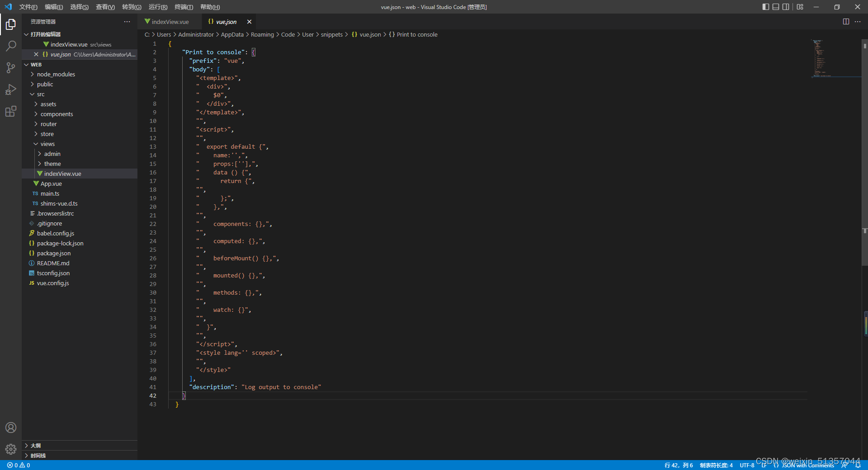The height and width of the screenshot is (470, 868).
Task: Expand the assets folder
Action: (x=80, y=104)
